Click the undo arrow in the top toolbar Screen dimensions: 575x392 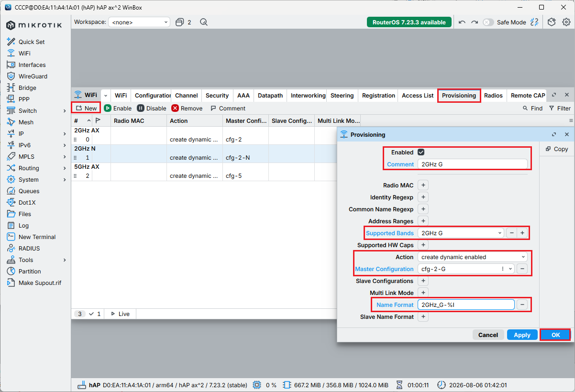point(462,22)
